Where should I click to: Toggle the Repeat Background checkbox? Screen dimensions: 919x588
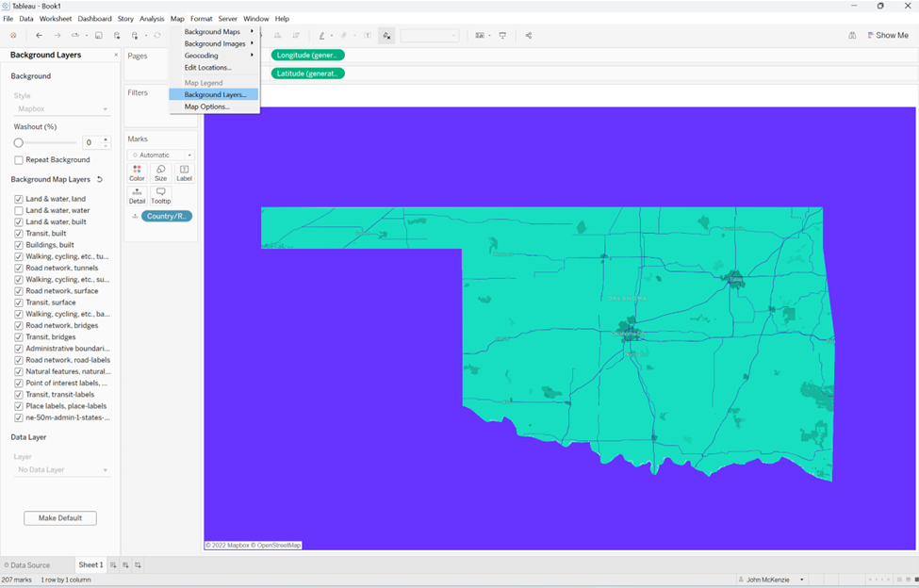19,160
